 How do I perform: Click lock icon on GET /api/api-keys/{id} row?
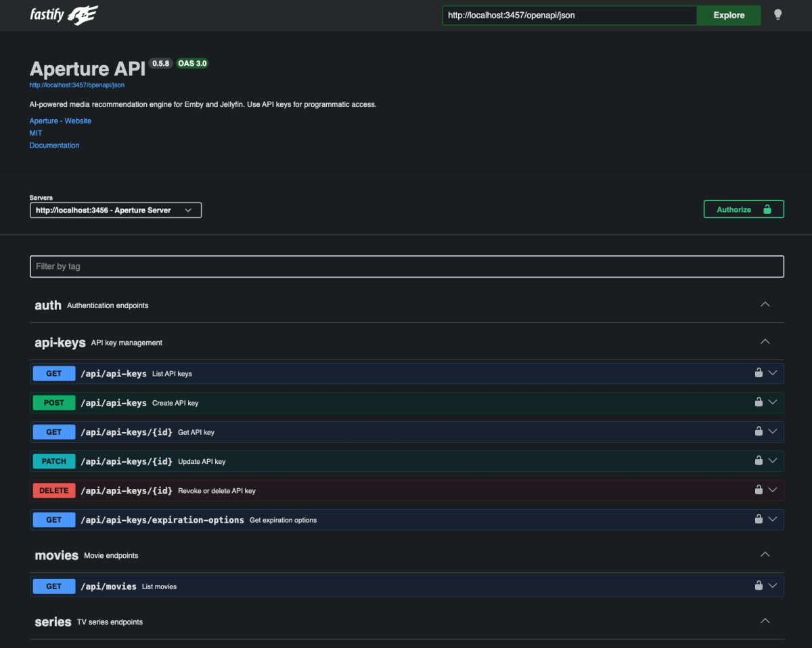click(x=759, y=431)
